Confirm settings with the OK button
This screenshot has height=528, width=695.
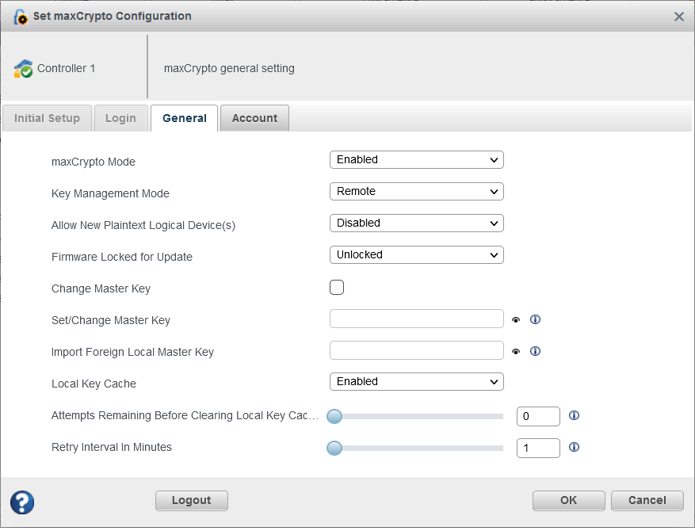pos(568,500)
